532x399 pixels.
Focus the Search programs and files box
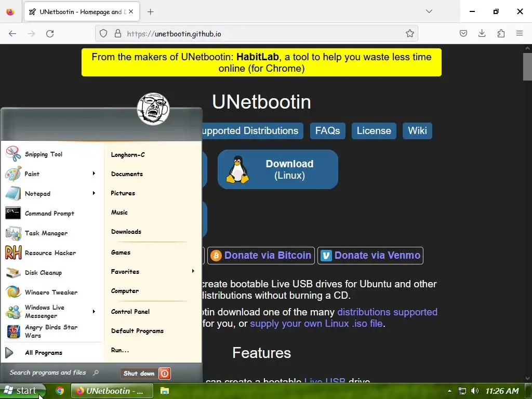point(54,373)
